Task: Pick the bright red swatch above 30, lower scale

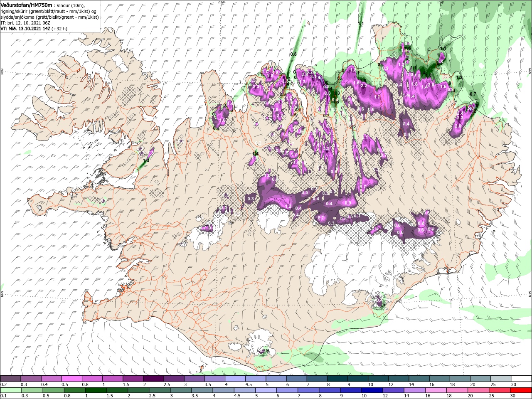Action: (x=521, y=390)
